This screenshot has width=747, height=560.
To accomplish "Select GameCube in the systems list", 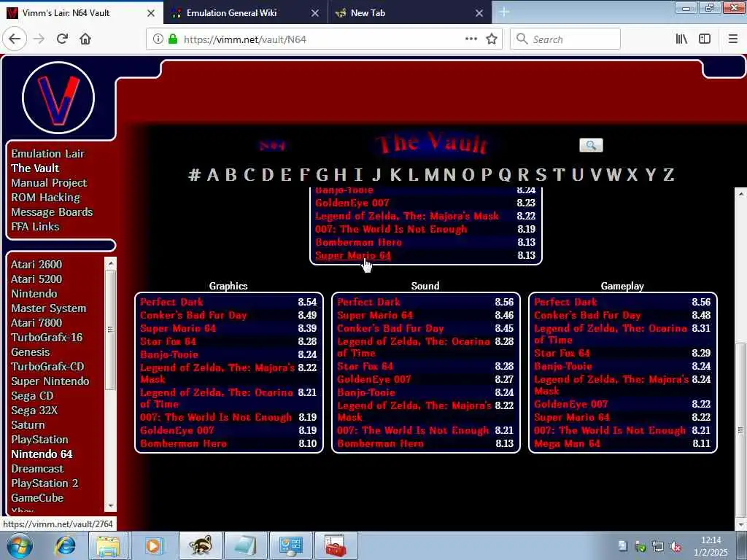I will click(x=37, y=497).
